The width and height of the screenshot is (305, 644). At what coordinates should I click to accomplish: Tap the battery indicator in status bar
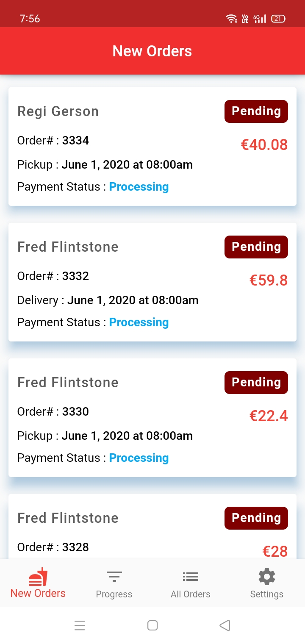coord(278,19)
